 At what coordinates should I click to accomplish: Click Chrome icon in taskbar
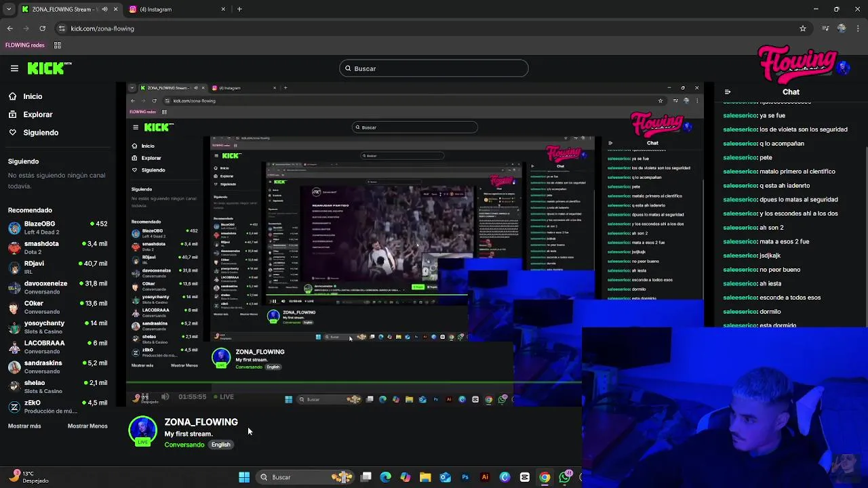click(545, 477)
